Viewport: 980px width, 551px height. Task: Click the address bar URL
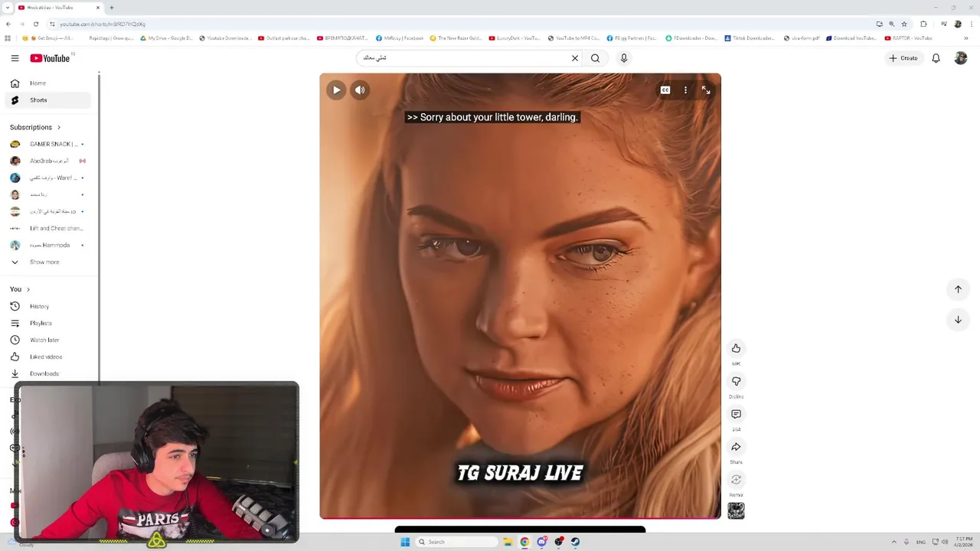click(x=103, y=24)
